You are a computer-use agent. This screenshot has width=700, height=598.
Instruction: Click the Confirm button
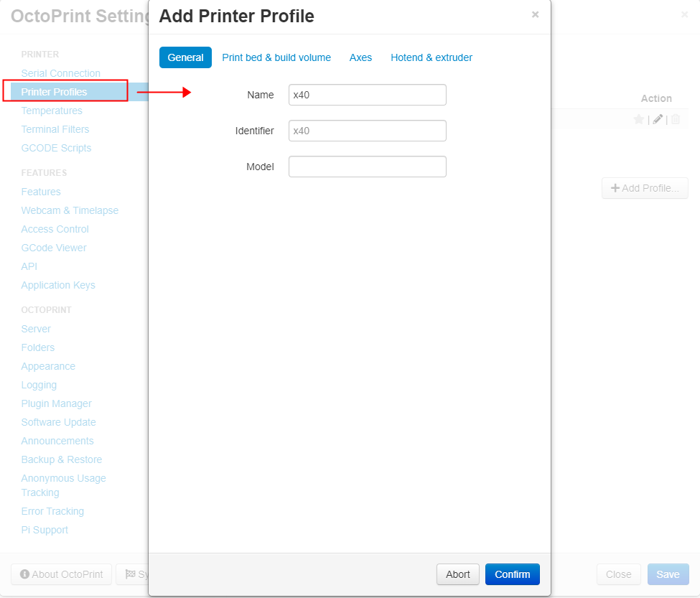[x=513, y=574]
